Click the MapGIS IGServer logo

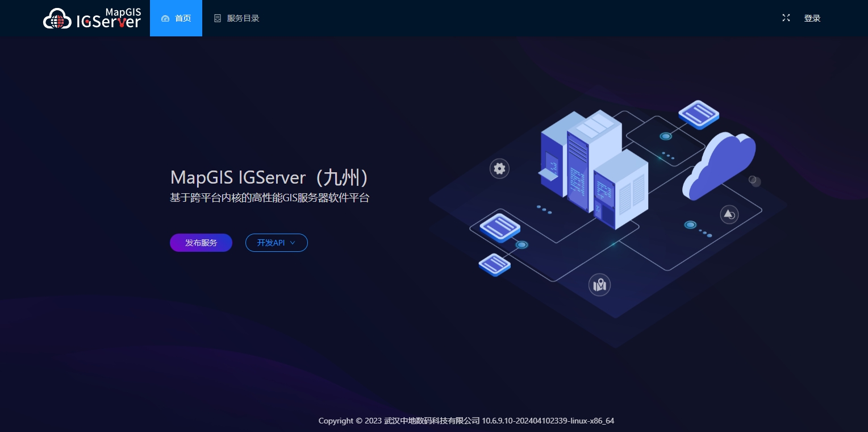click(92, 18)
